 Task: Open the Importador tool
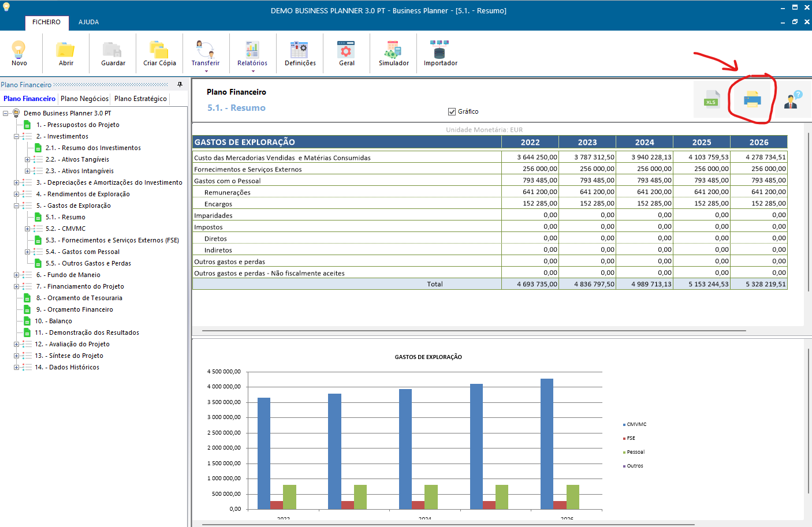click(x=440, y=50)
